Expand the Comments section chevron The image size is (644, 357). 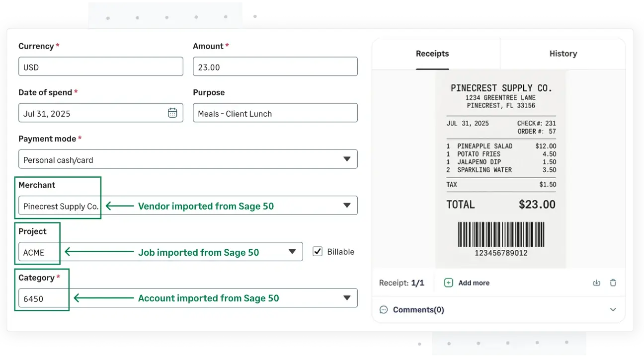pyautogui.click(x=613, y=309)
